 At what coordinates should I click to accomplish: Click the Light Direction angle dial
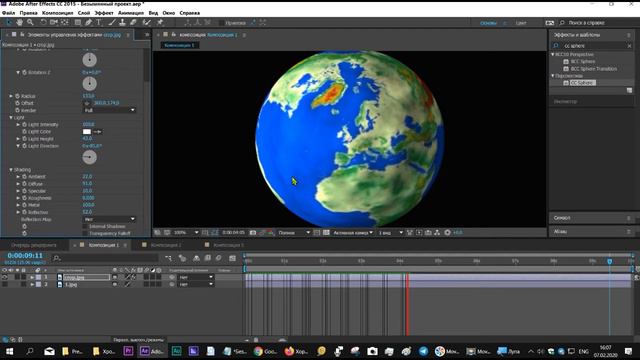click(89, 157)
